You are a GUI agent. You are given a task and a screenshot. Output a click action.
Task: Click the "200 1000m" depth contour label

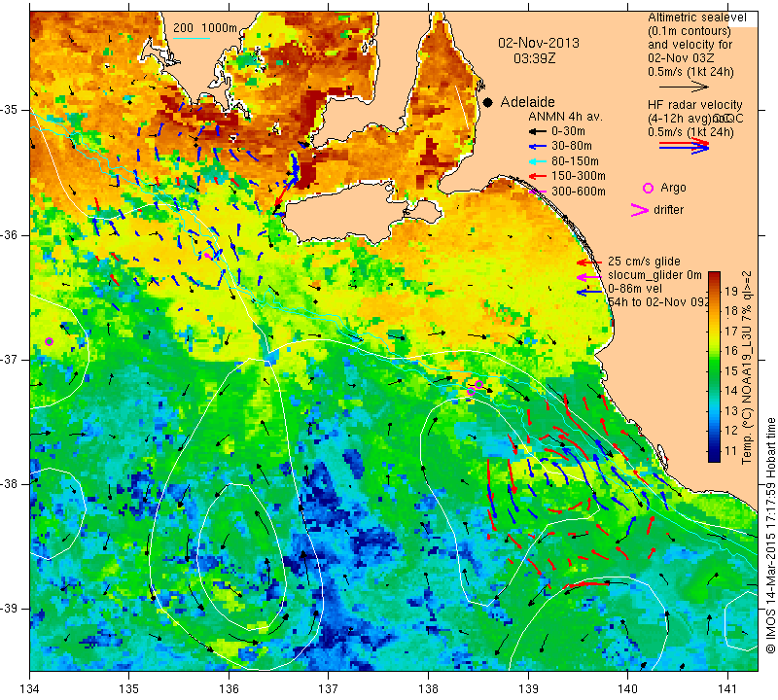point(205,28)
